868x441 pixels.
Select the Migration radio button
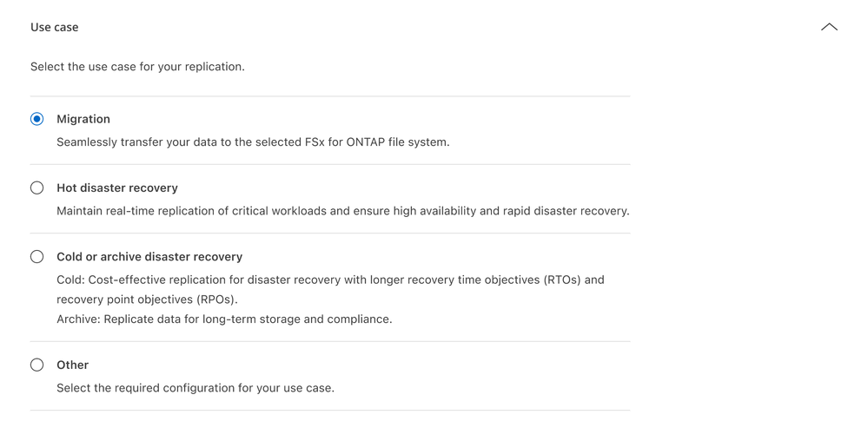click(36, 119)
